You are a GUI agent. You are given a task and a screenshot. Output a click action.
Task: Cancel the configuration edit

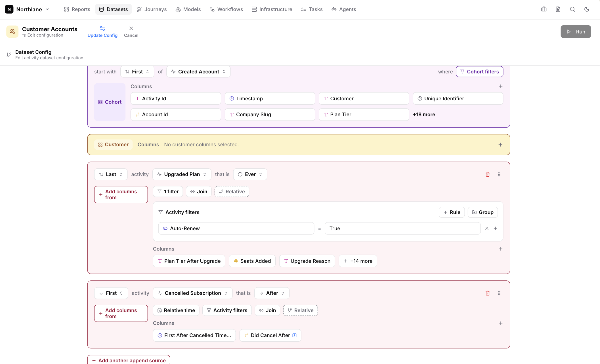pos(131,31)
